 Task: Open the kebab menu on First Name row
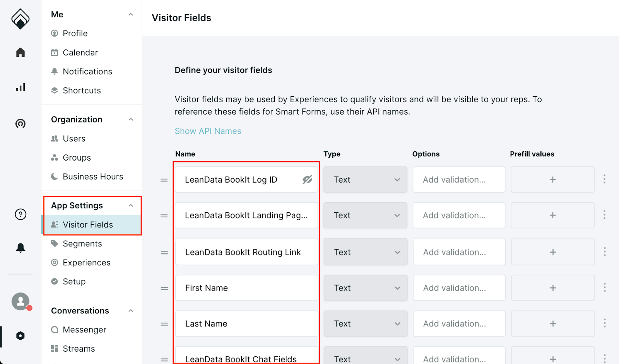point(604,288)
